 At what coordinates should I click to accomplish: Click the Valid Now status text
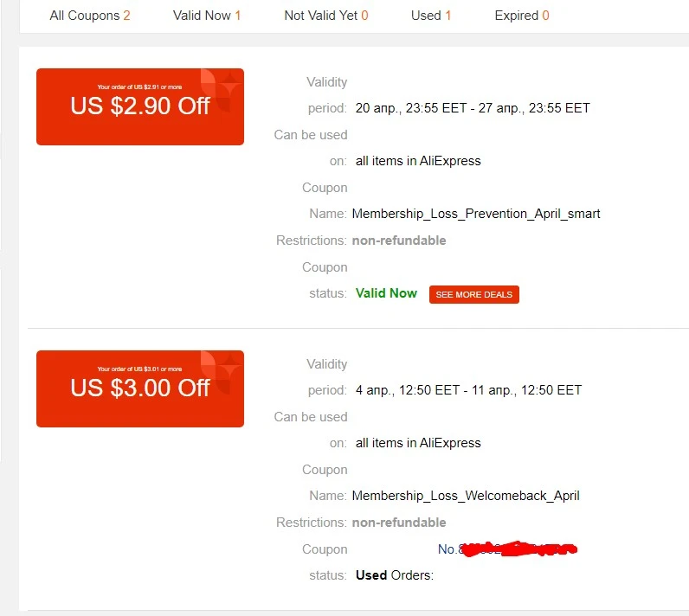386,292
